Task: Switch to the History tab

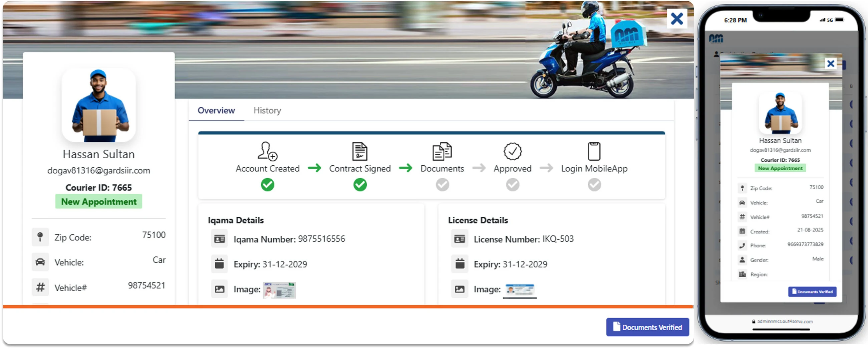Action: tap(267, 110)
